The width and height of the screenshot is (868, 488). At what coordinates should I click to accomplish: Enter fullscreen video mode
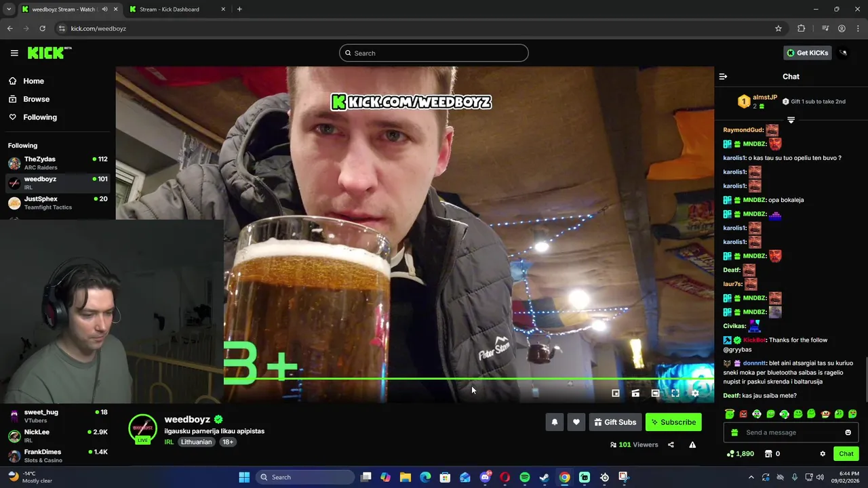pyautogui.click(x=675, y=393)
